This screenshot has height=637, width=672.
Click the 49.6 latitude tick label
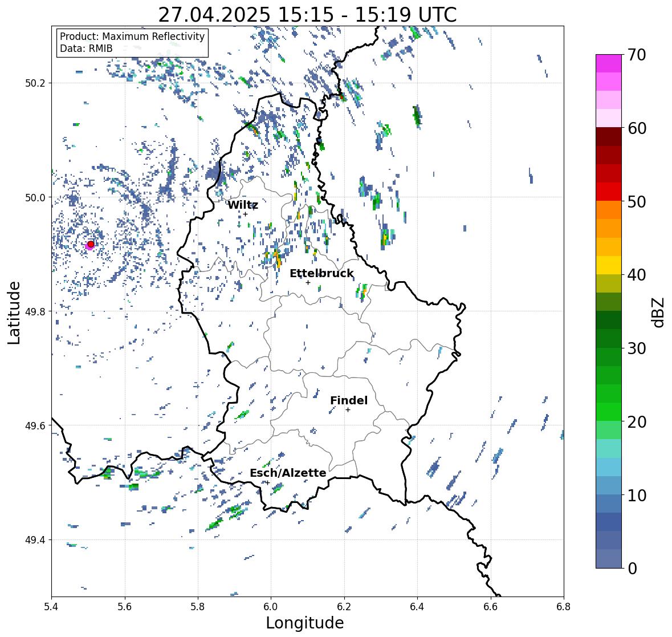[x=35, y=425]
